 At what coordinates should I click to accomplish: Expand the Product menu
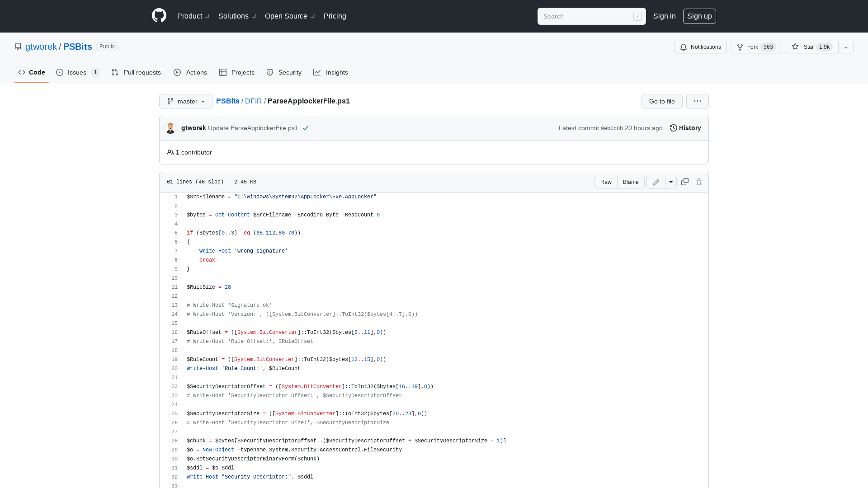(193, 16)
